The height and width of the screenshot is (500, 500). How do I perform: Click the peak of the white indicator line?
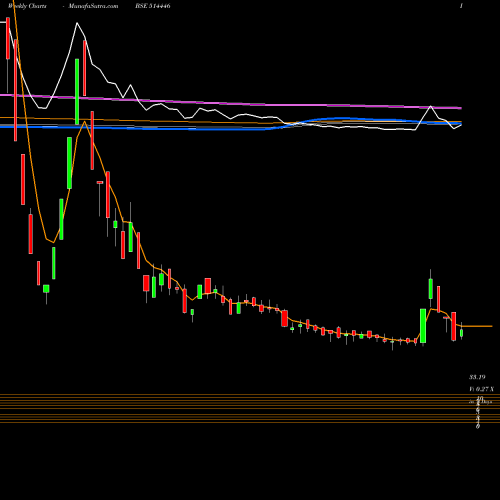(x=77, y=23)
